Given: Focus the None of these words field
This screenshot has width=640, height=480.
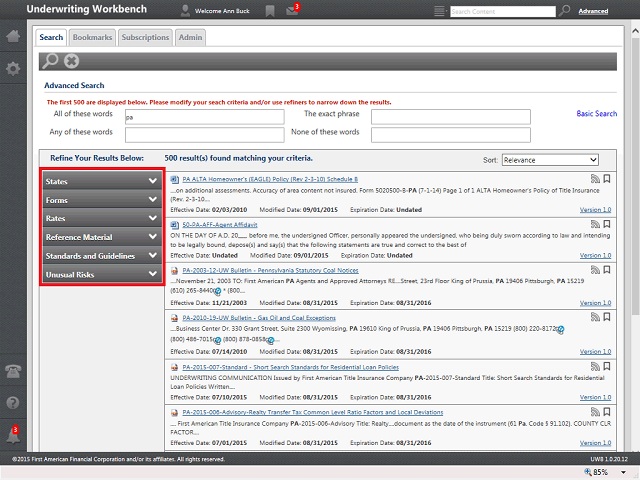Looking at the screenshot, I should 451,135.
